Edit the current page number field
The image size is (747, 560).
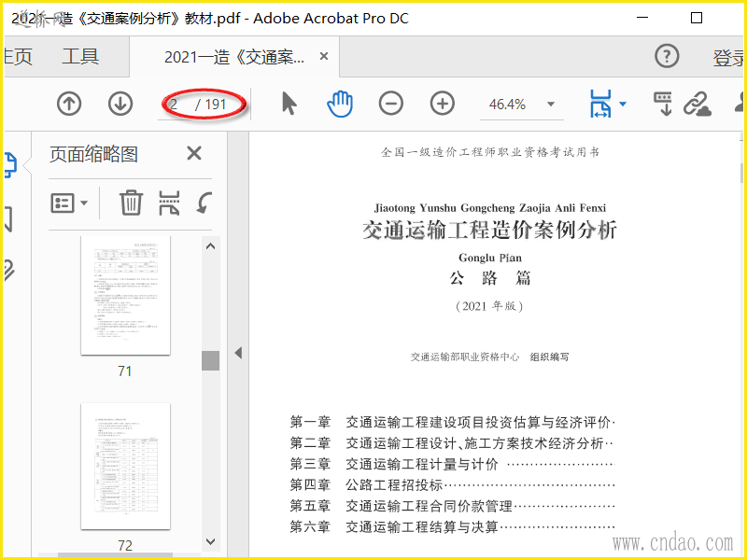click(x=175, y=105)
